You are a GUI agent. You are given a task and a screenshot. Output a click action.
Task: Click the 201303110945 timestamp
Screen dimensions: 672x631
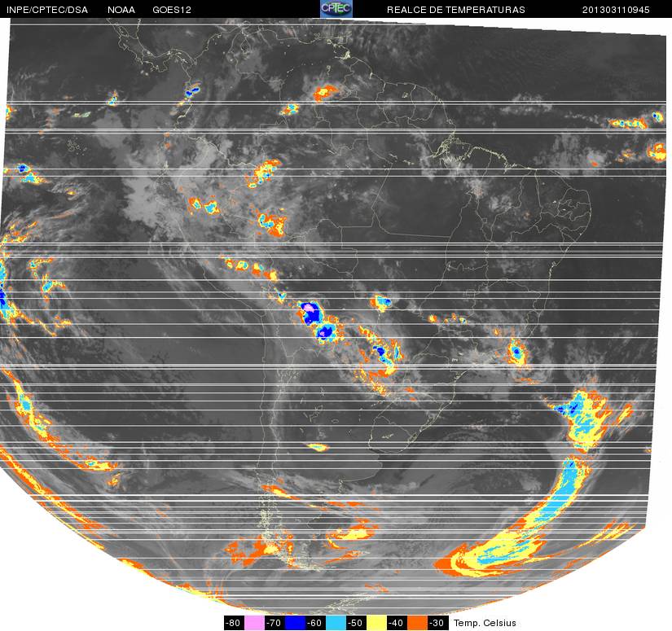pyautogui.click(x=616, y=10)
